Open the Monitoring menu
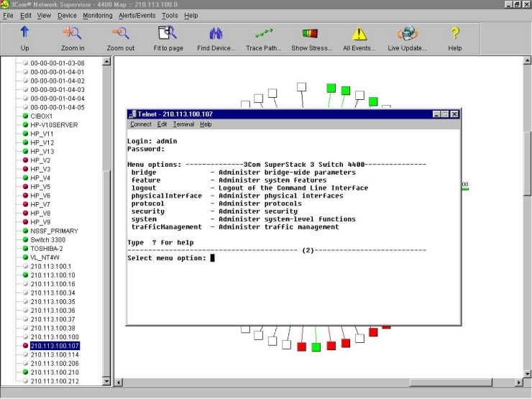The image size is (532, 399). coord(97,15)
